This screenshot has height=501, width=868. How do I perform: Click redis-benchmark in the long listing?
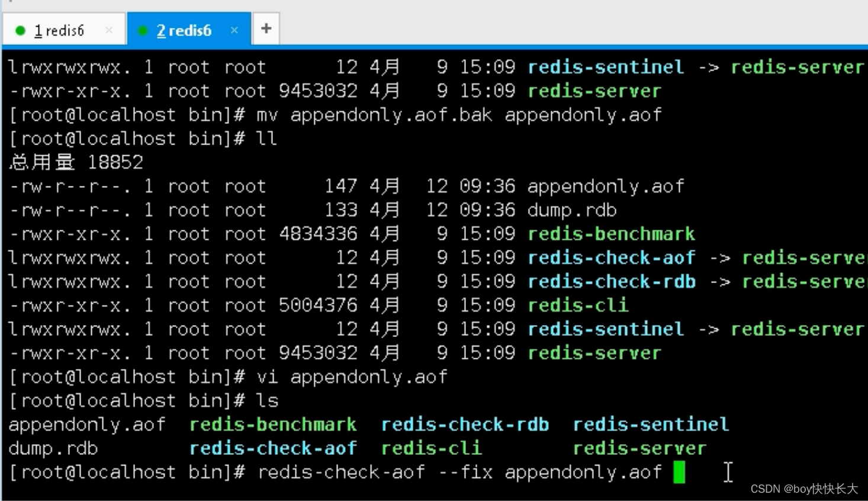click(611, 234)
